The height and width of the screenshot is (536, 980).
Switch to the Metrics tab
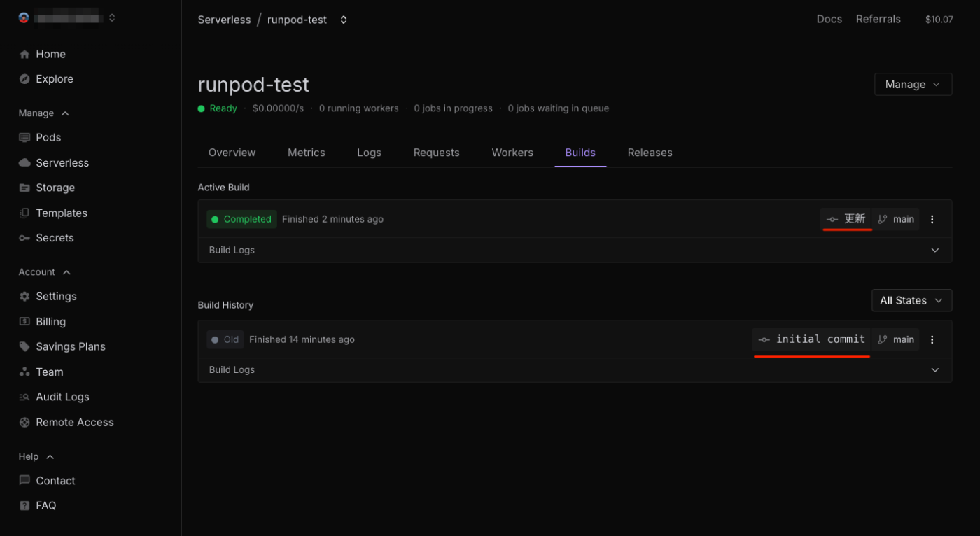(307, 153)
